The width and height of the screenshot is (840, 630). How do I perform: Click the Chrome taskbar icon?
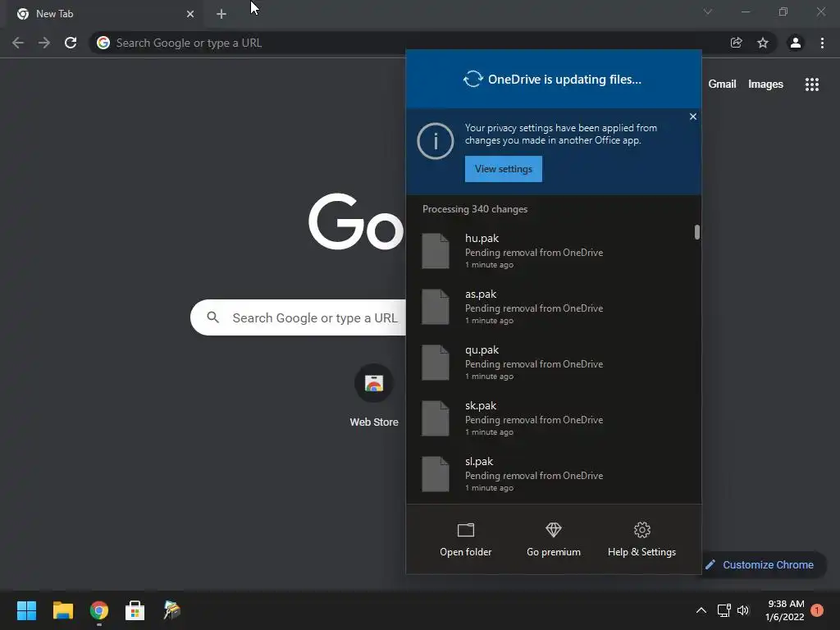[99, 610]
